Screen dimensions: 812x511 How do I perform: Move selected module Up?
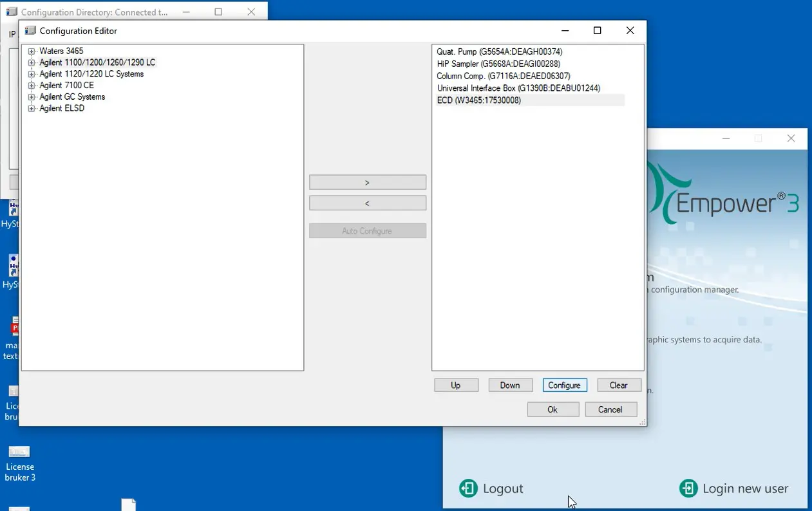tap(456, 386)
